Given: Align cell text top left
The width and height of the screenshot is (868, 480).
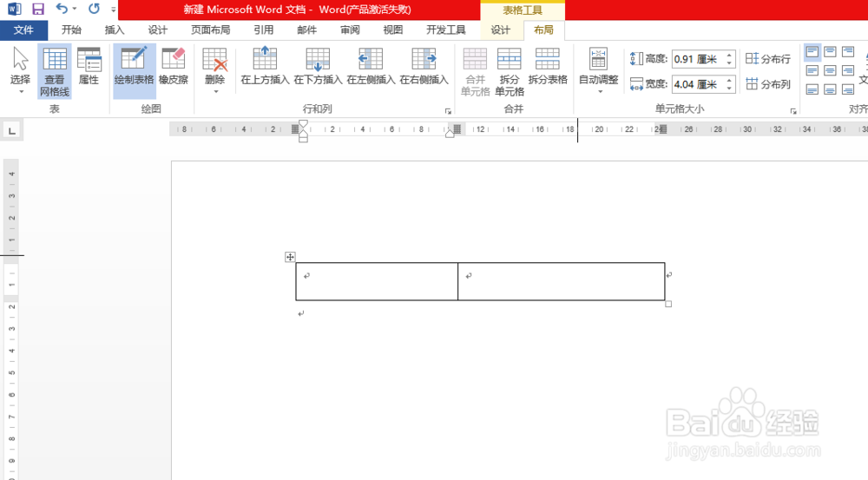Looking at the screenshot, I should pos(812,52).
